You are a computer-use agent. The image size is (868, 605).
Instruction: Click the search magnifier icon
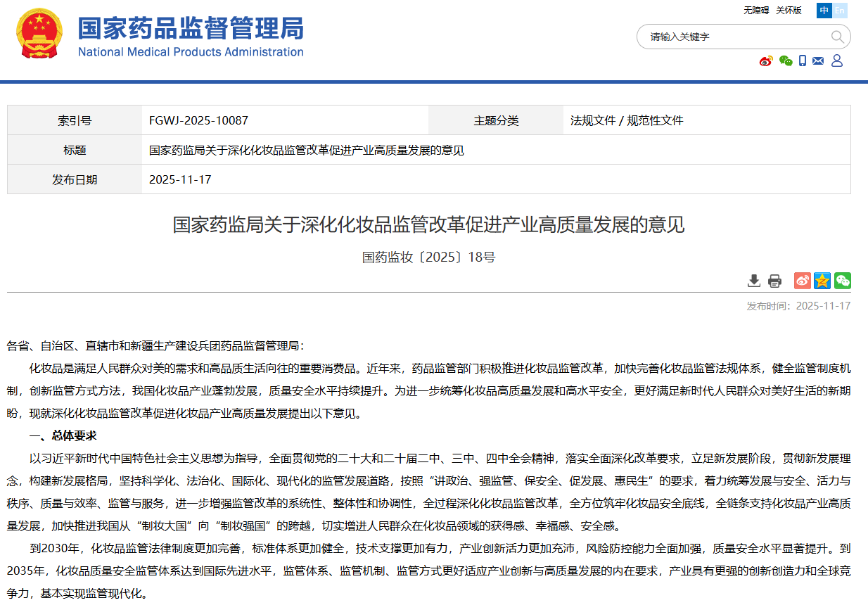click(x=837, y=37)
